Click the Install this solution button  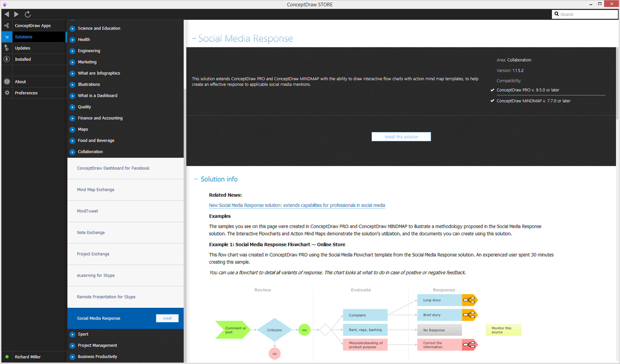(401, 137)
